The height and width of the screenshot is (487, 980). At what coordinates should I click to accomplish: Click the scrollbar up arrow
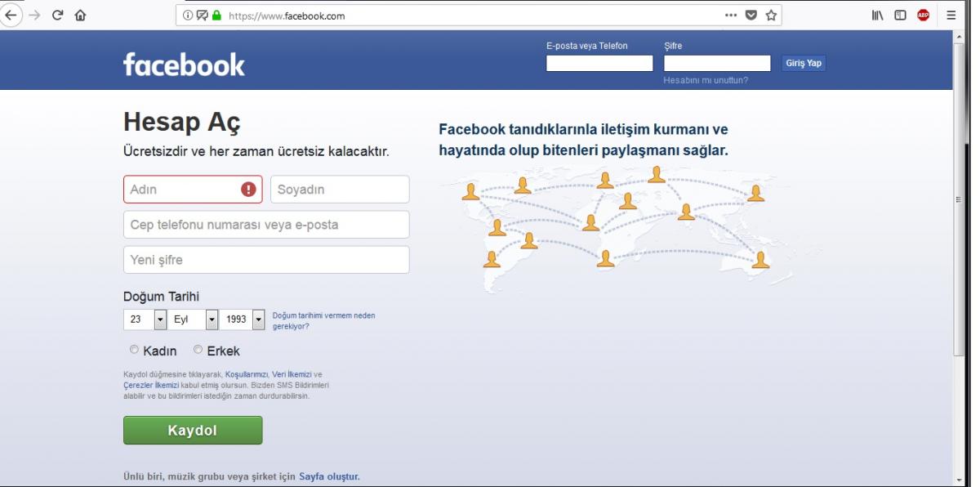(x=959, y=37)
